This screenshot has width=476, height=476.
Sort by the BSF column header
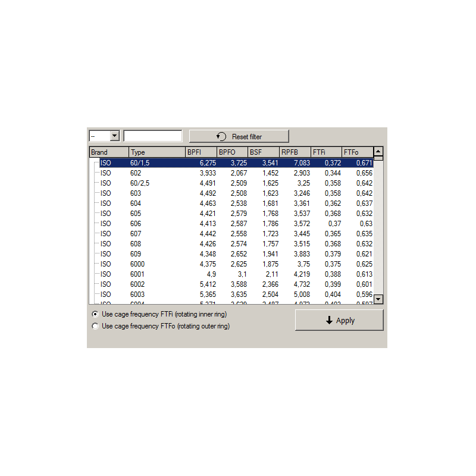(x=264, y=152)
